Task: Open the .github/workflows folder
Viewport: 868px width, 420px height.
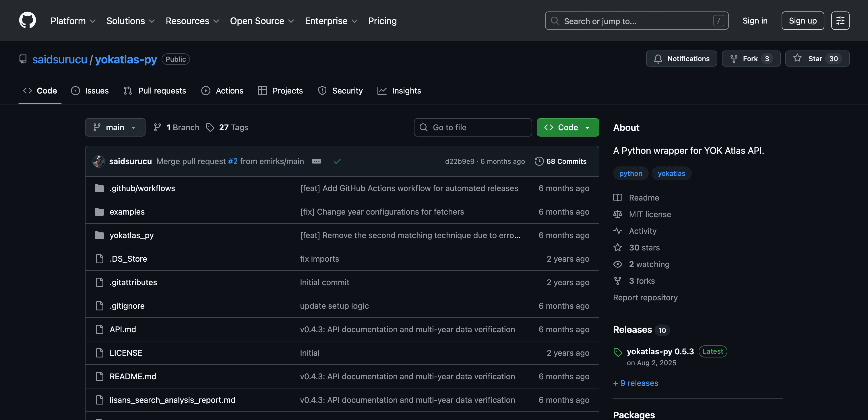Action: pyautogui.click(x=142, y=188)
